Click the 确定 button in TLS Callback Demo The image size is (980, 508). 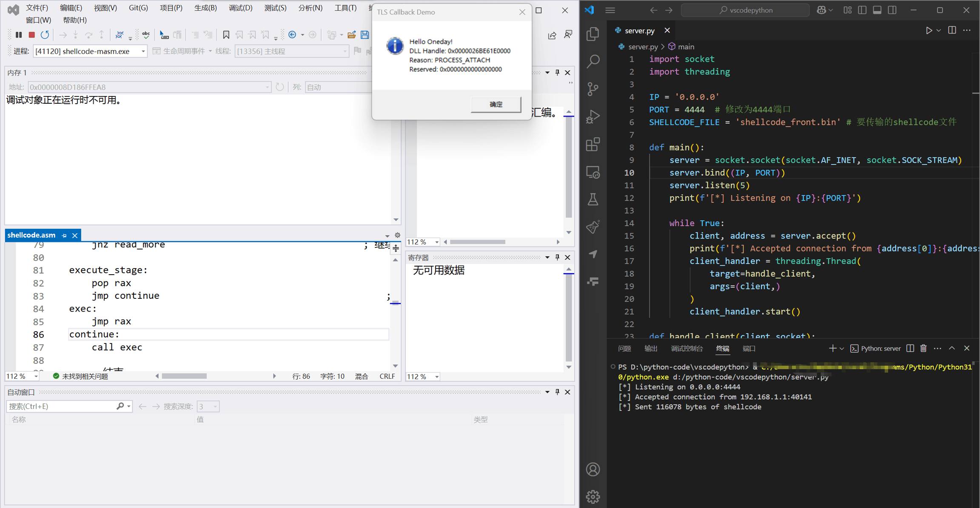496,104
